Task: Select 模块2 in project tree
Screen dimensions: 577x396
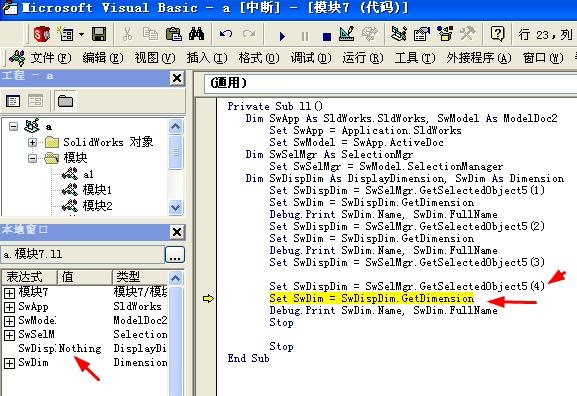Action: coord(97,206)
